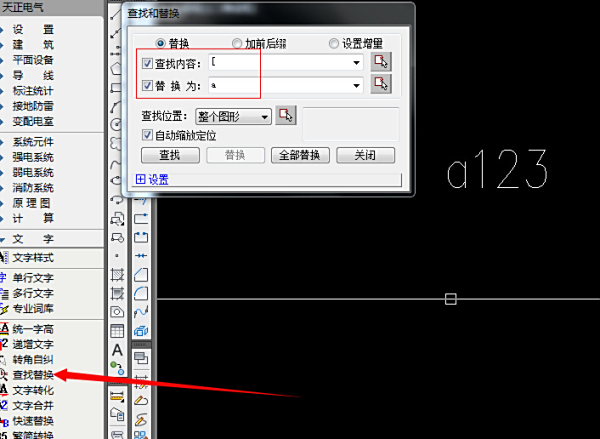Expand the 接地防雷 menu category

(33, 106)
